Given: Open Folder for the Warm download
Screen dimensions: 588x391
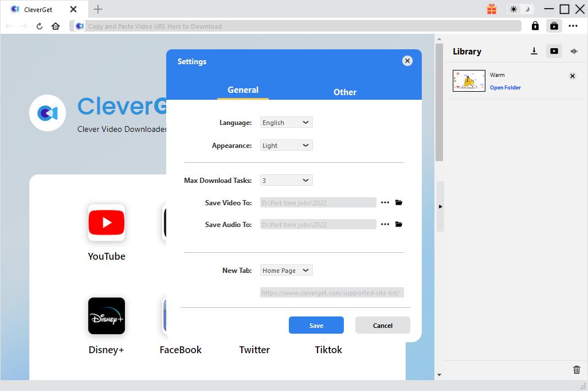Looking at the screenshot, I should click(x=505, y=87).
